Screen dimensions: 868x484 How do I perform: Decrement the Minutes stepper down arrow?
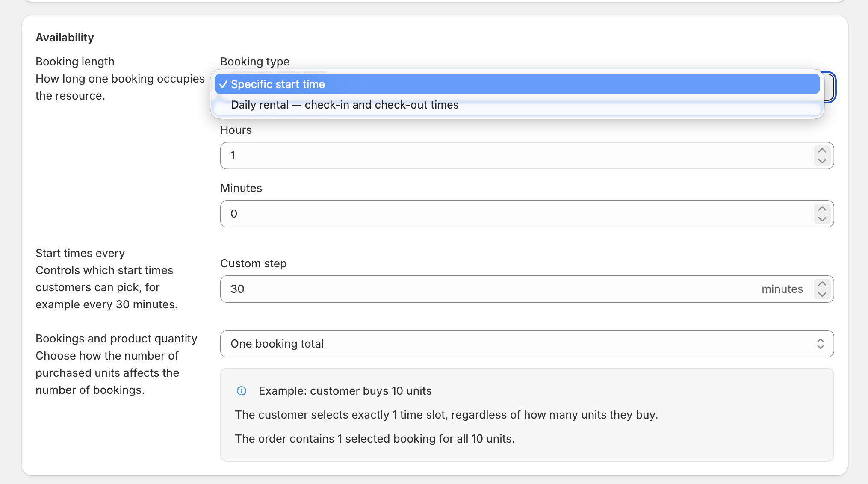tap(822, 219)
